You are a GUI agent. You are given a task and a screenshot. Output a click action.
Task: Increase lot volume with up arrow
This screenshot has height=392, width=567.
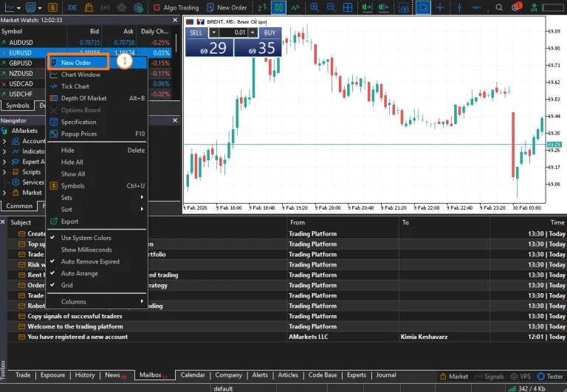[x=252, y=32]
